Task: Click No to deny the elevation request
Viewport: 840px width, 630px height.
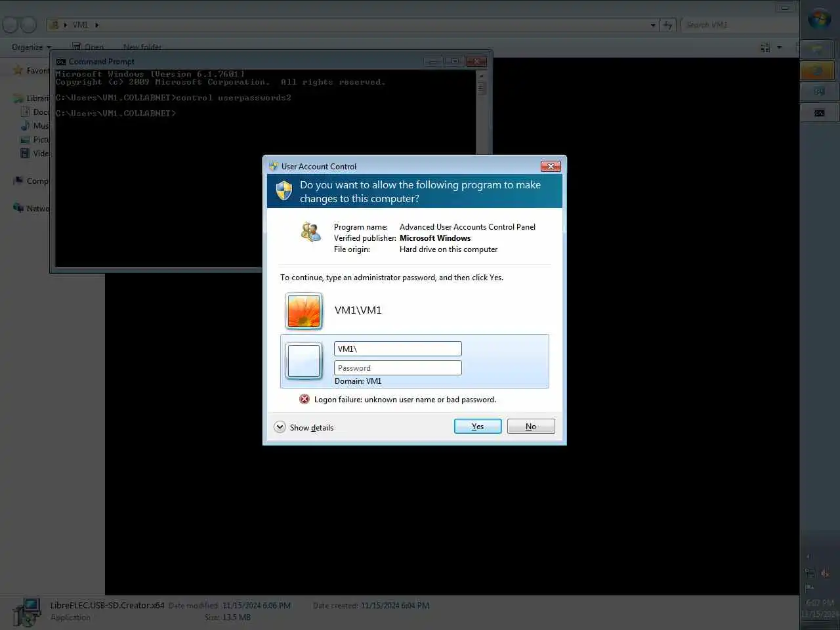Action: pos(531,427)
